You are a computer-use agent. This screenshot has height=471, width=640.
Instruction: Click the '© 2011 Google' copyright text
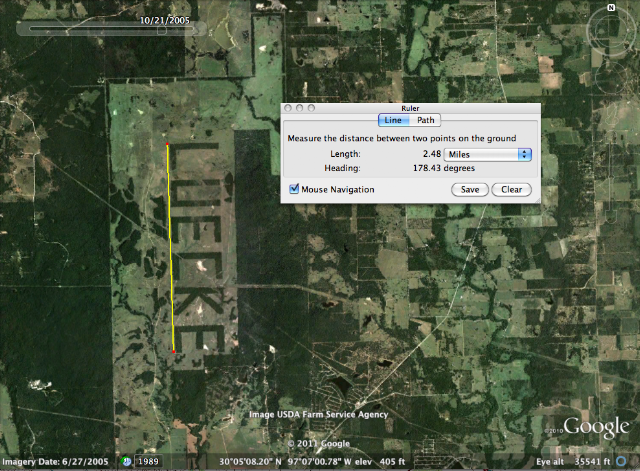(319, 443)
